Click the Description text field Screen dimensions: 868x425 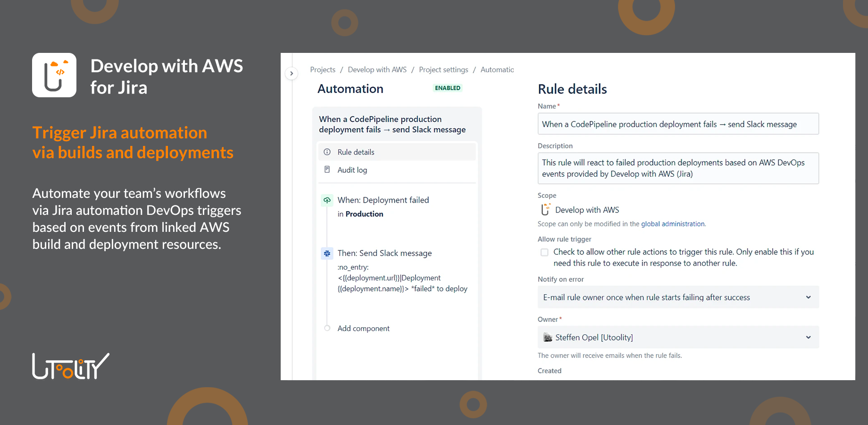[678, 168]
